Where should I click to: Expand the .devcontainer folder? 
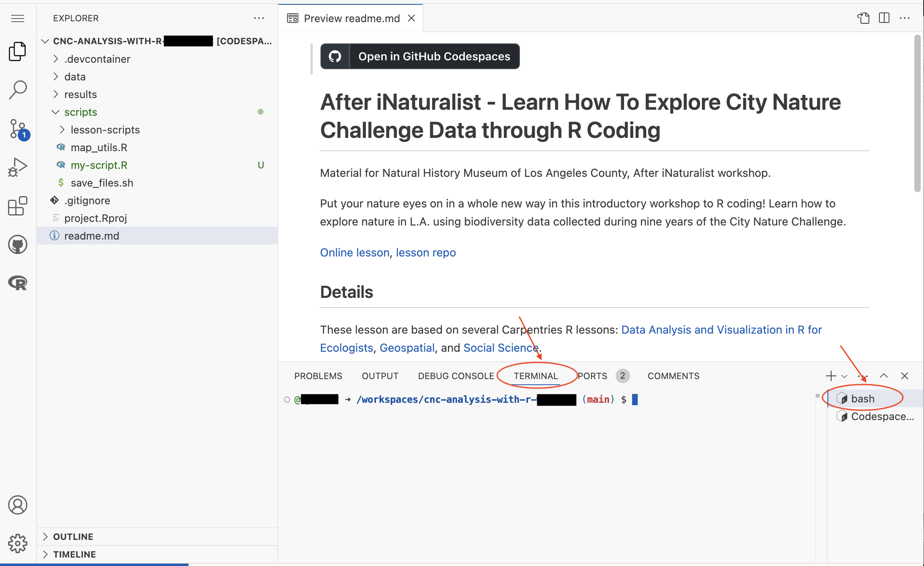[x=56, y=59]
